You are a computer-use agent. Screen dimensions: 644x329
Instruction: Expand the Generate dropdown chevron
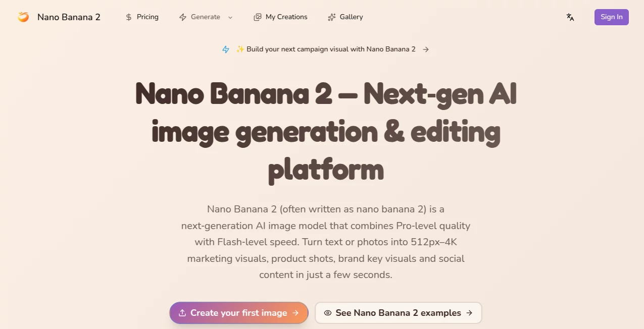click(230, 17)
